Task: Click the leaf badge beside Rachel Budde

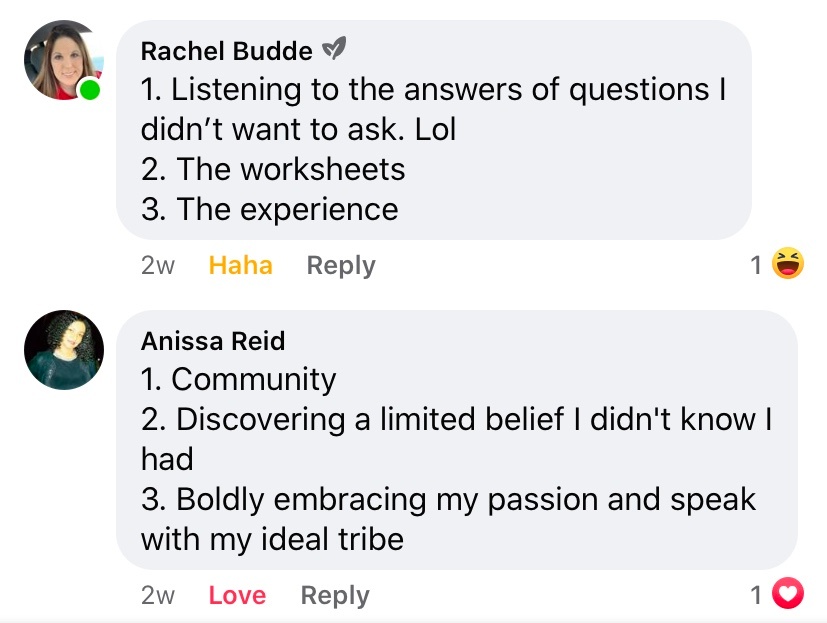Action: point(334,50)
